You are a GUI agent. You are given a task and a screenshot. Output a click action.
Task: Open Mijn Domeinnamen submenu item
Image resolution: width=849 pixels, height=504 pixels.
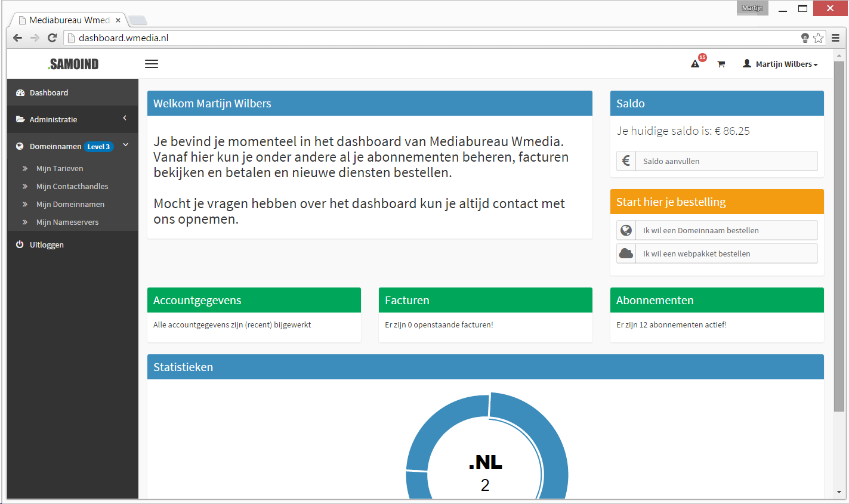pyautogui.click(x=70, y=204)
